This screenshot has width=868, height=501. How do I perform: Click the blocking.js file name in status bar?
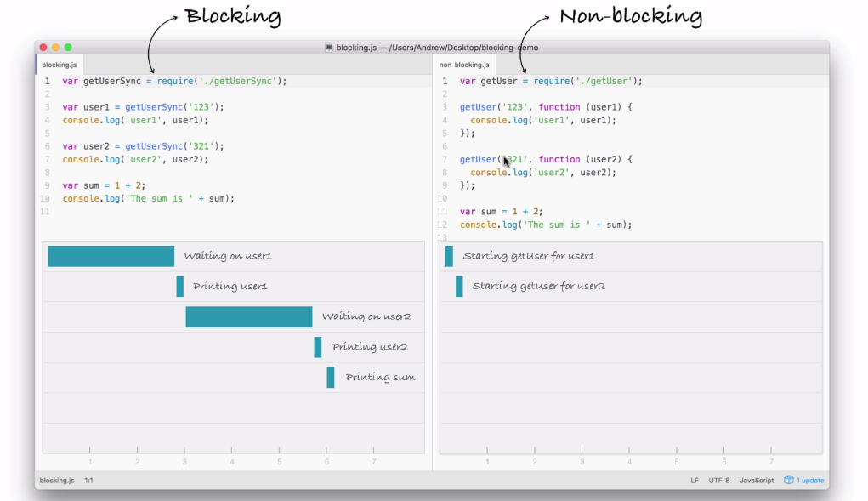pos(56,481)
